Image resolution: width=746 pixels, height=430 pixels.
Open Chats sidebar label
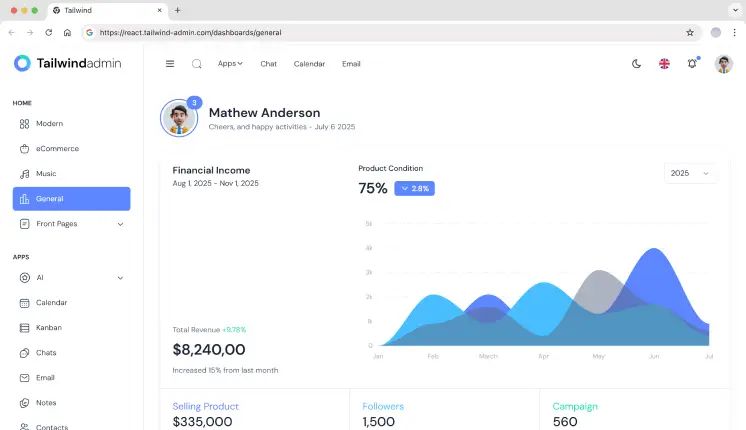(46, 353)
